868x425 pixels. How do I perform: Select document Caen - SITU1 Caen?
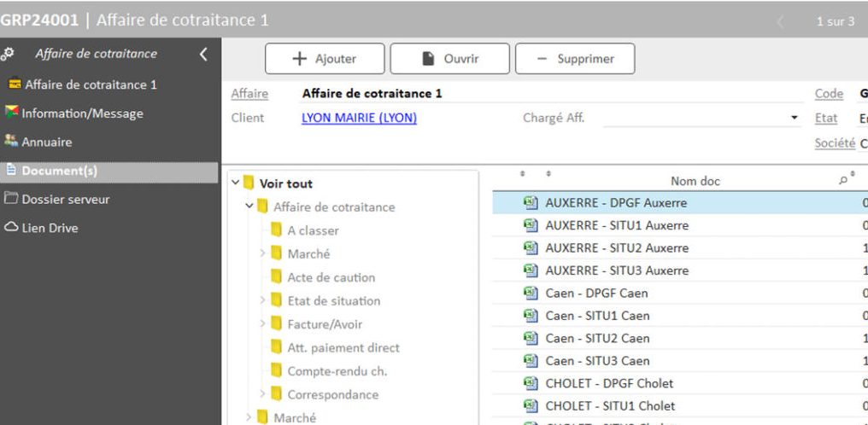tap(598, 316)
